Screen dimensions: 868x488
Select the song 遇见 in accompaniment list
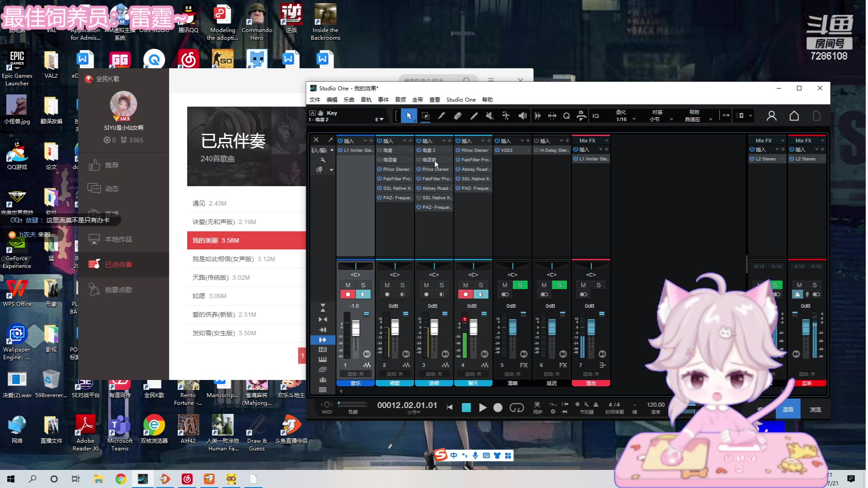(199, 204)
